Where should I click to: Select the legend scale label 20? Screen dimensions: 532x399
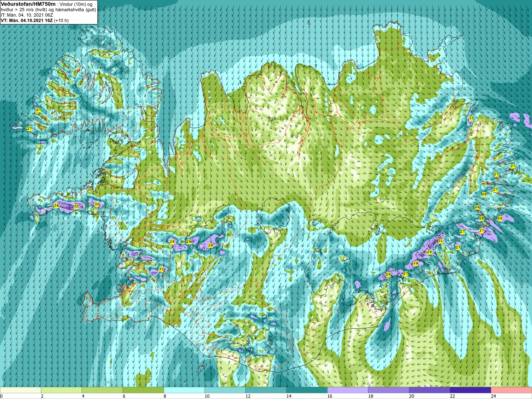tap(411, 396)
